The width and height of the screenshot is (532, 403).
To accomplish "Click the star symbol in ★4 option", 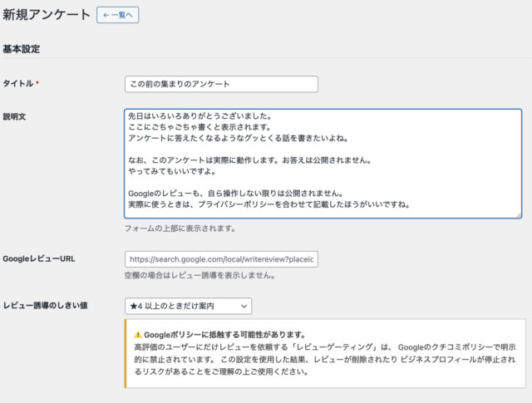I will (131, 307).
